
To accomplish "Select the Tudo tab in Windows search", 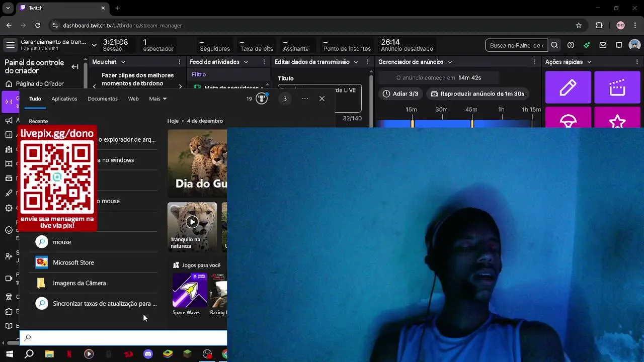I will coord(35,99).
